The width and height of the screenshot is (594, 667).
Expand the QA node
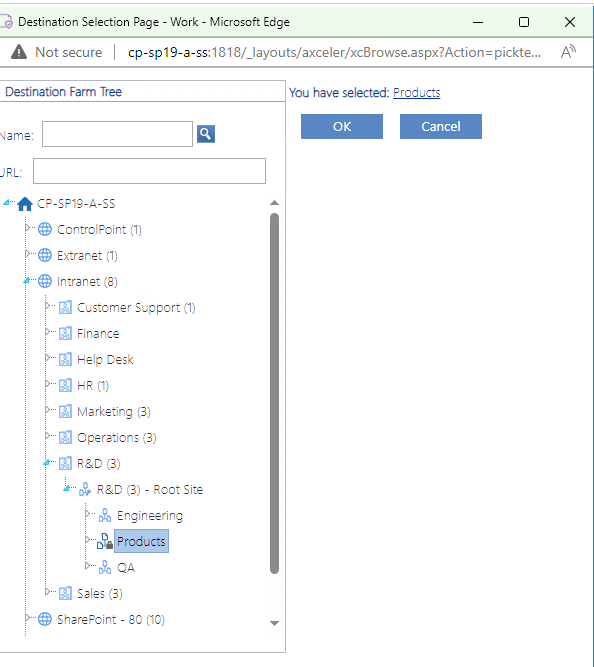[x=88, y=565]
